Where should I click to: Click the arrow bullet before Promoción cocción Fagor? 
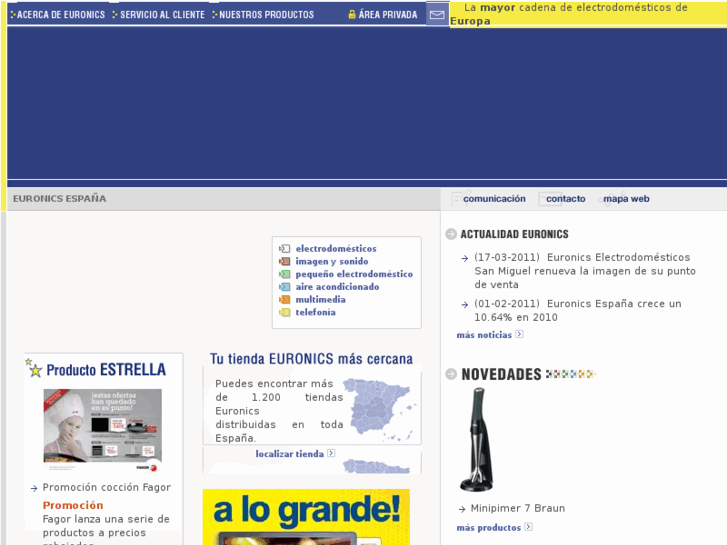(x=34, y=488)
